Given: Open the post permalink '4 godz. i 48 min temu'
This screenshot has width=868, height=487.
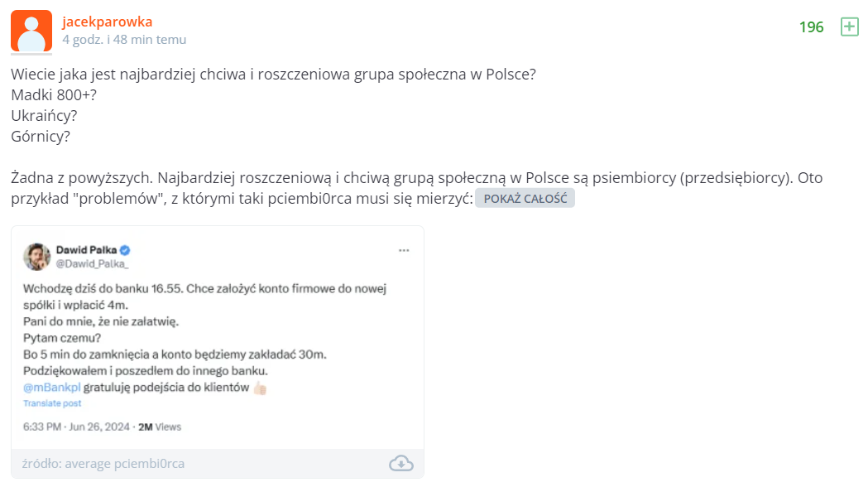Looking at the screenshot, I should pos(124,39).
